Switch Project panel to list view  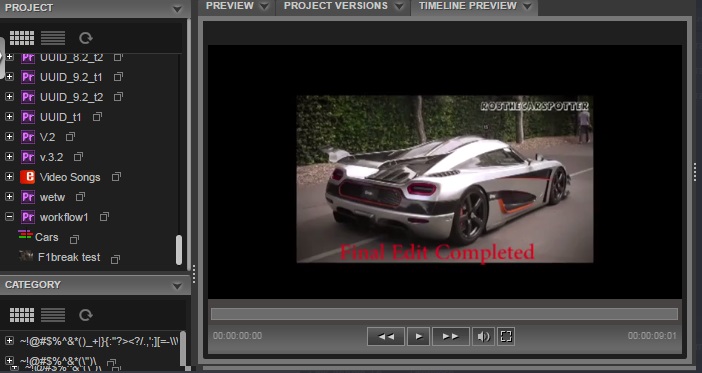(x=53, y=38)
